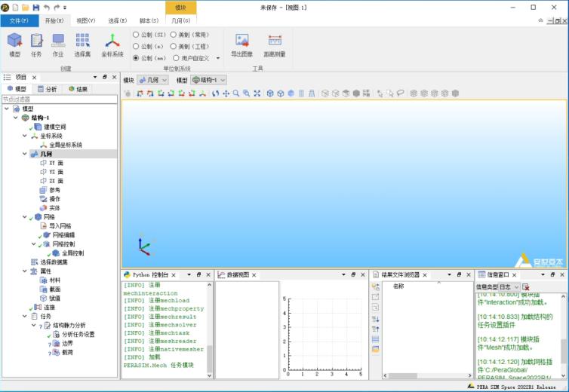Screen dimensions: 569x392
Task: Click the 模型 (Model) ribbon icon
Action: tap(15, 40)
